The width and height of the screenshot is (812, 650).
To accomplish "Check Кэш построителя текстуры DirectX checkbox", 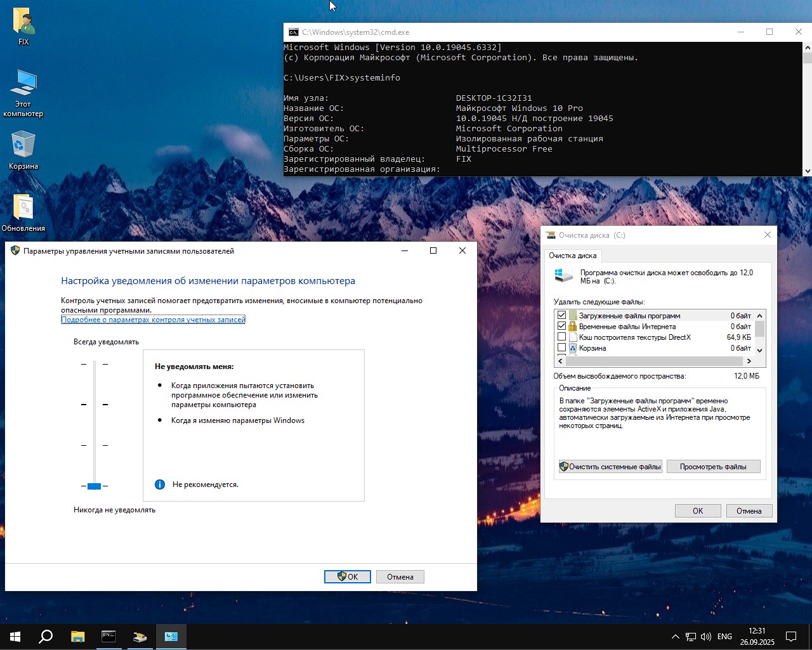I will (561, 337).
